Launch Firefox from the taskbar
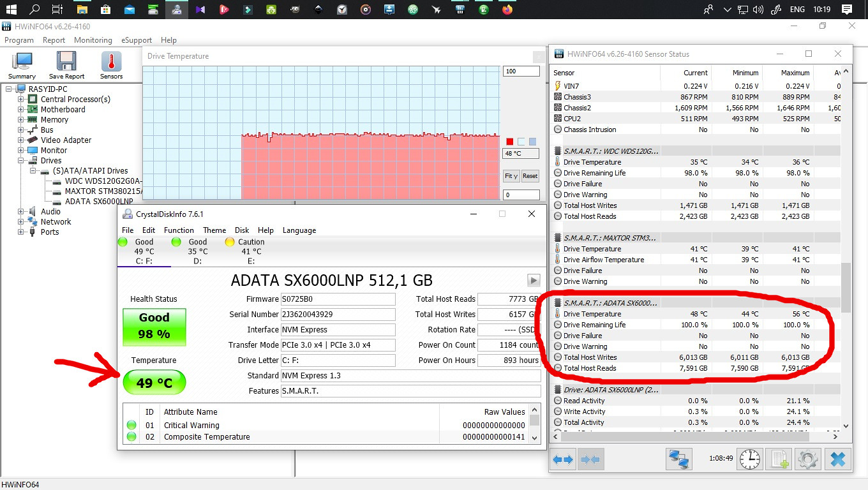 (x=507, y=10)
